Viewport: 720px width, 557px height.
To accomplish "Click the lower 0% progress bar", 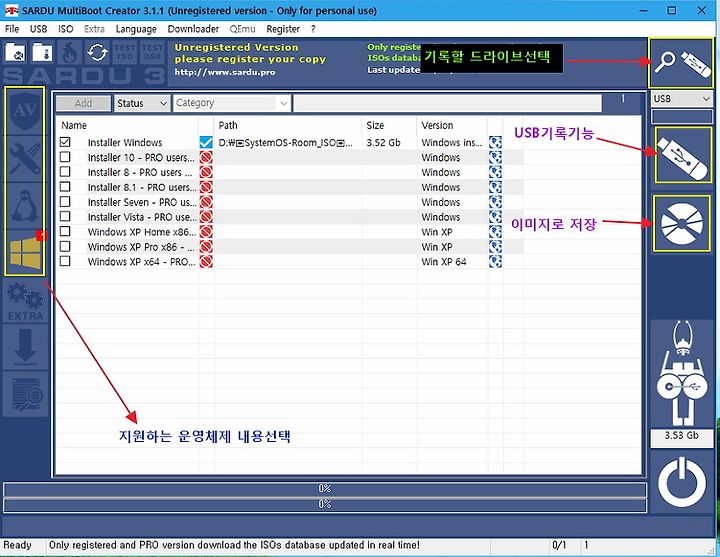I will coord(325,505).
